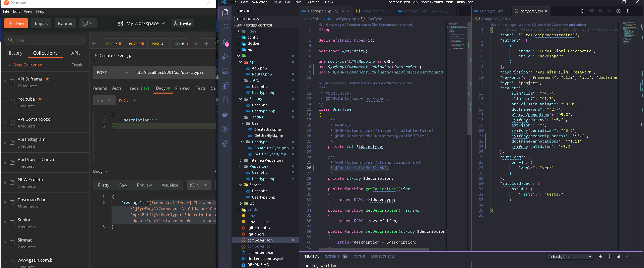Open the Trash link in Postman sidebar
Screen dimensions: 644x268
point(77,65)
